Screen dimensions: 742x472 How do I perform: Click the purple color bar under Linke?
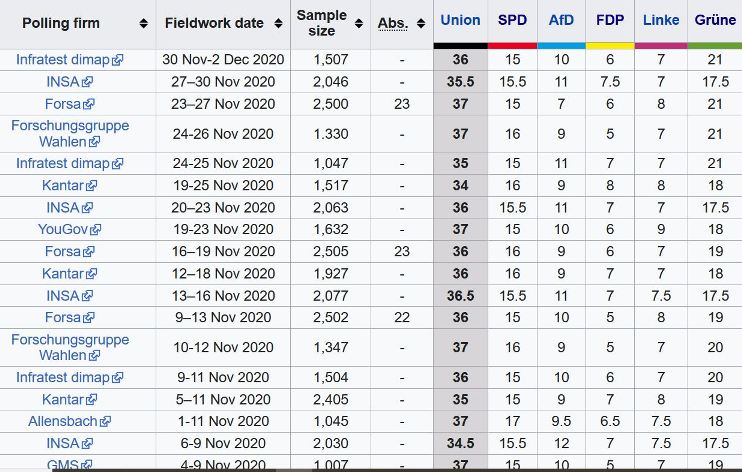coord(660,46)
